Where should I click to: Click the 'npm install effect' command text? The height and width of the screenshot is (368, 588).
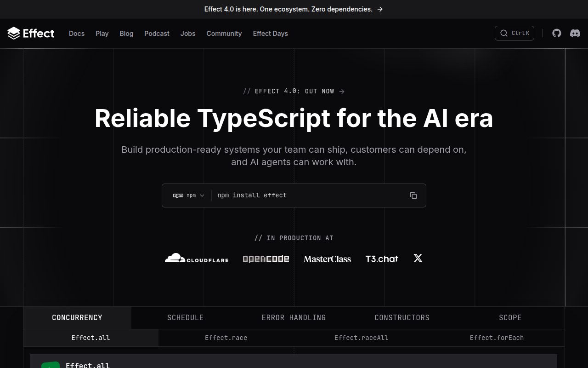[x=252, y=195]
